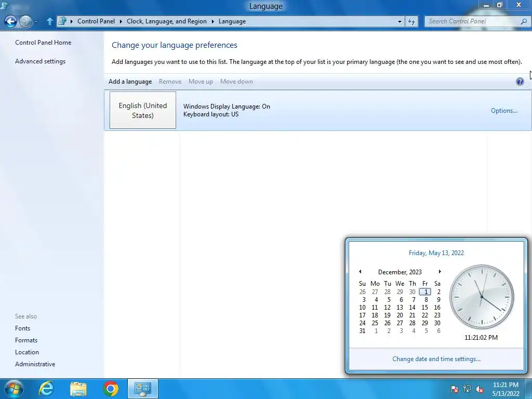The width and height of the screenshot is (532, 399).
Task: Click the Control Panel taskbar button
Action: [143, 389]
